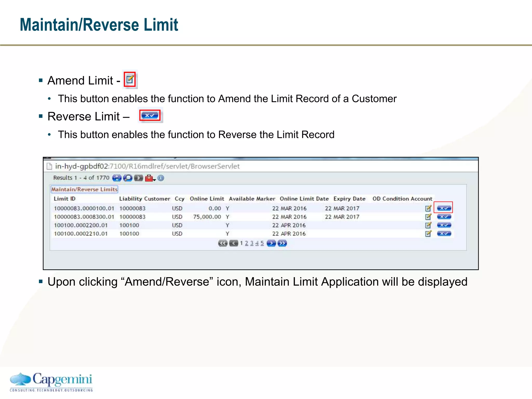This screenshot has height=399, width=532.
Task: Reverse limit 100100.0002200.01 using blue icon
Action: pyautogui.click(x=444, y=225)
